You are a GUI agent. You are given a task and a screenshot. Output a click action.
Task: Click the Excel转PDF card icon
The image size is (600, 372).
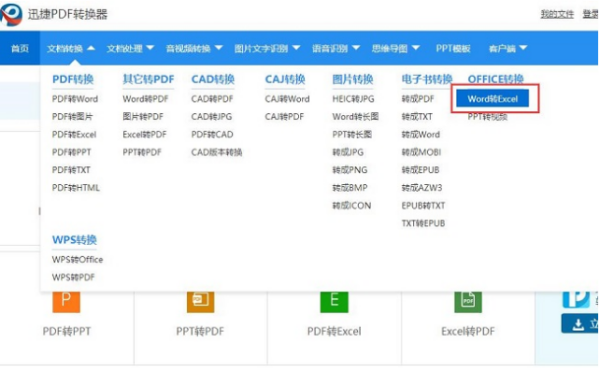(468, 302)
